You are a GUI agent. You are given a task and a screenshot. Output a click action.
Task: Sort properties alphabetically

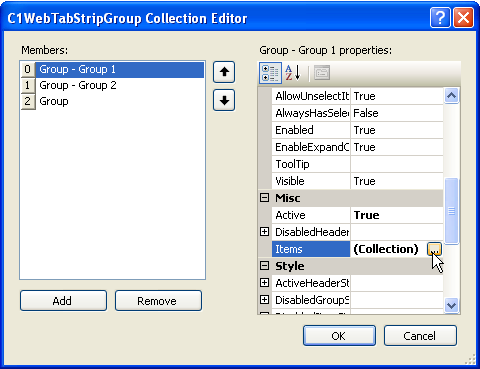[293, 73]
